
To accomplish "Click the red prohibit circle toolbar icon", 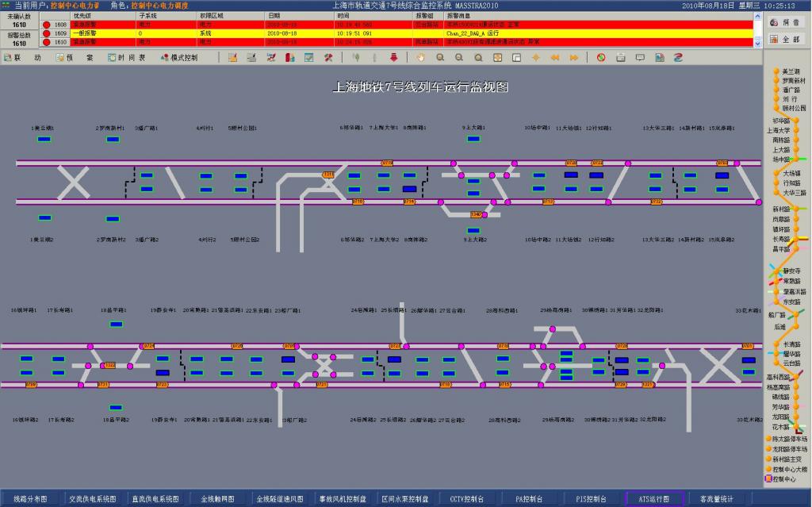I will (601, 58).
